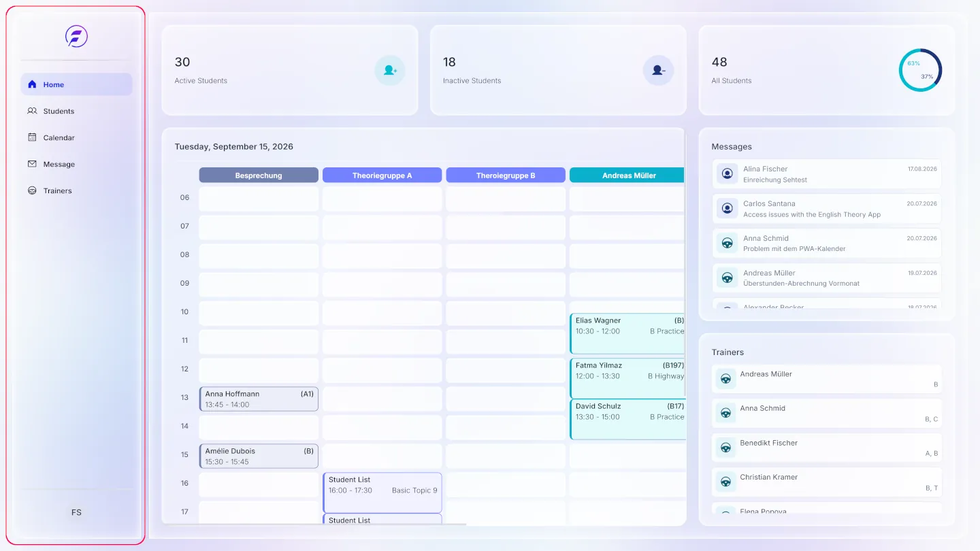Open Elias Wagner's 10:30 B Practice lesson

627,333
